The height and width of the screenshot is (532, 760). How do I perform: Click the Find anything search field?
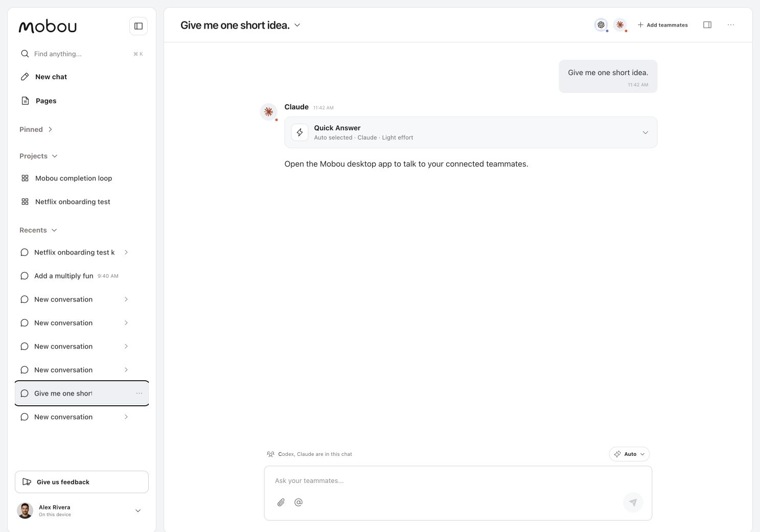point(82,54)
